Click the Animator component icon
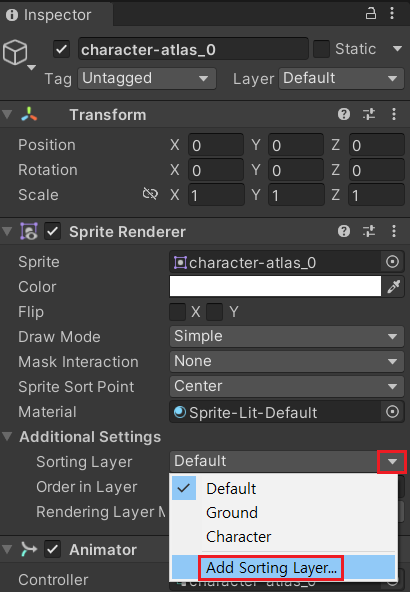The width and height of the screenshot is (410, 592). pyautogui.click(x=29, y=549)
